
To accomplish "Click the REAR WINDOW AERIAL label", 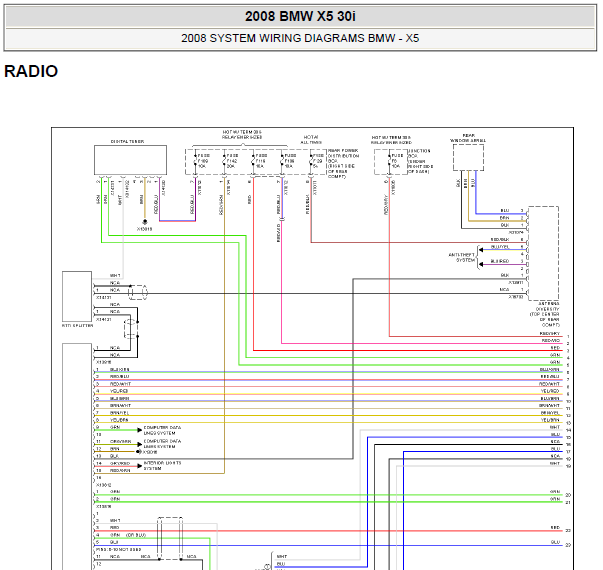I will (468, 138).
